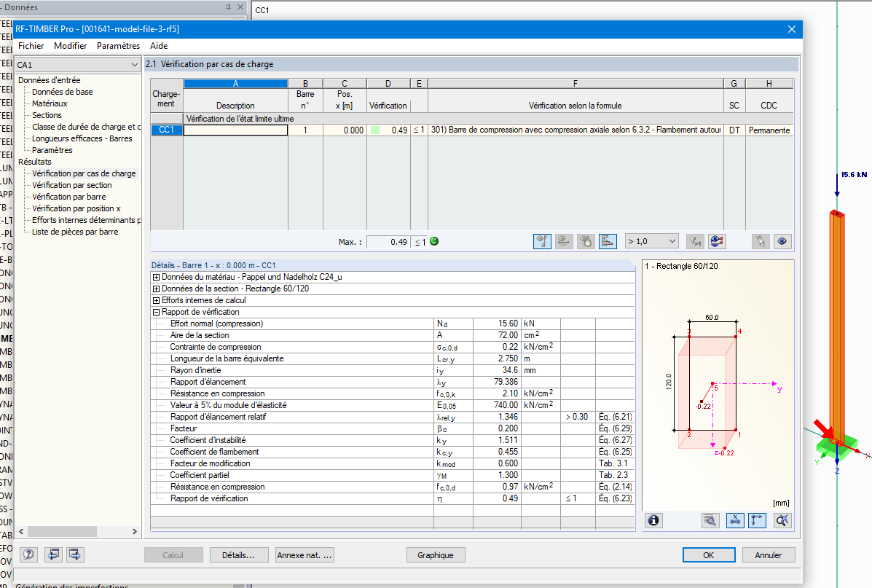Click the greyed support reactions eye icon
The width and height of the screenshot is (872, 588).
pyautogui.click(x=563, y=241)
